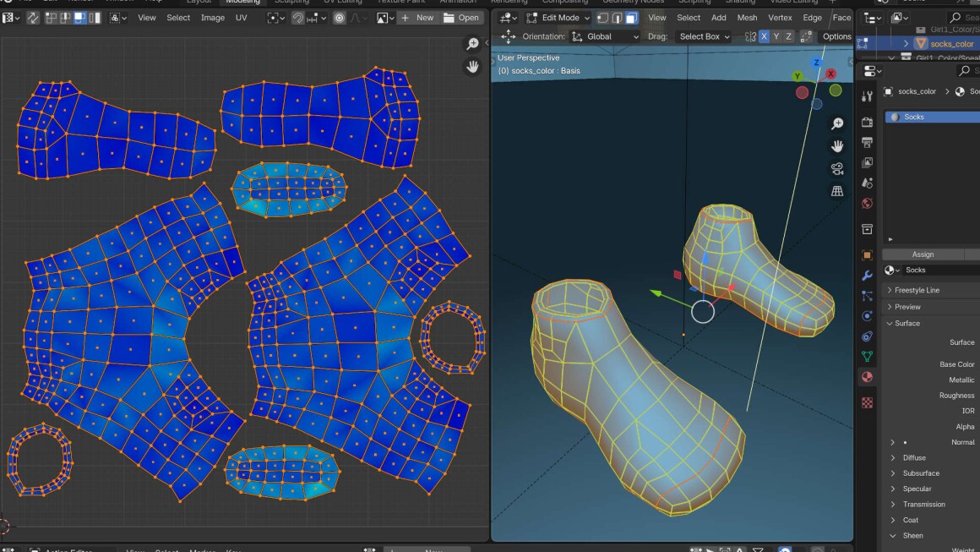Open the Options popover
The height and width of the screenshot is (552, 980).
click(x=836, y=36)
